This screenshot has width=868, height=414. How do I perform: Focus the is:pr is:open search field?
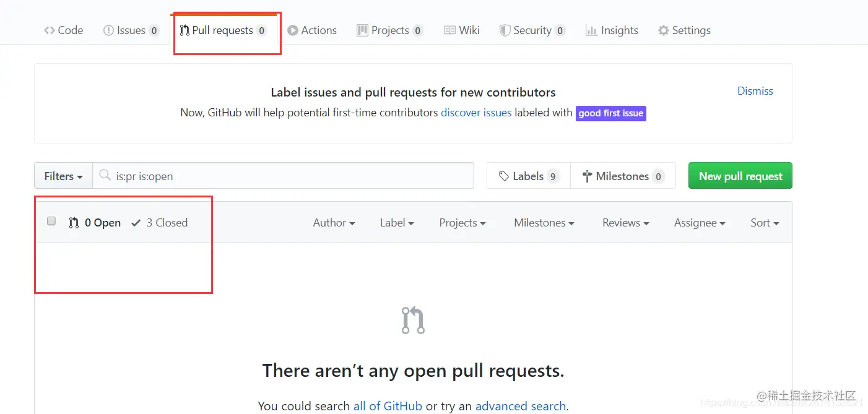pyautogui.click(x=283, y=176)
